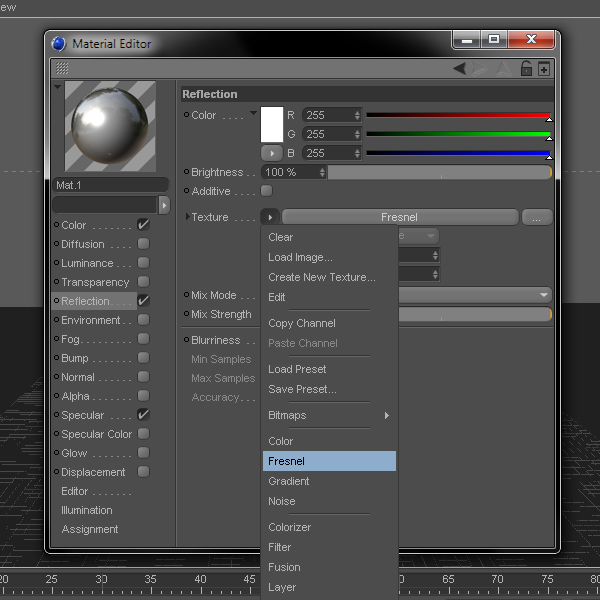
Task: Select Fresnel shader in the menu
Action: pyautogui.click(x=329, y=461)
